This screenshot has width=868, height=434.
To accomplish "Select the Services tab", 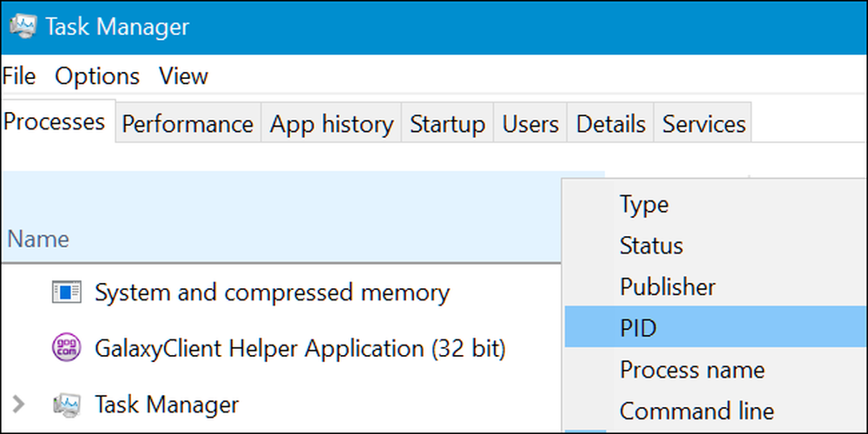I will [x=703, y=124].
